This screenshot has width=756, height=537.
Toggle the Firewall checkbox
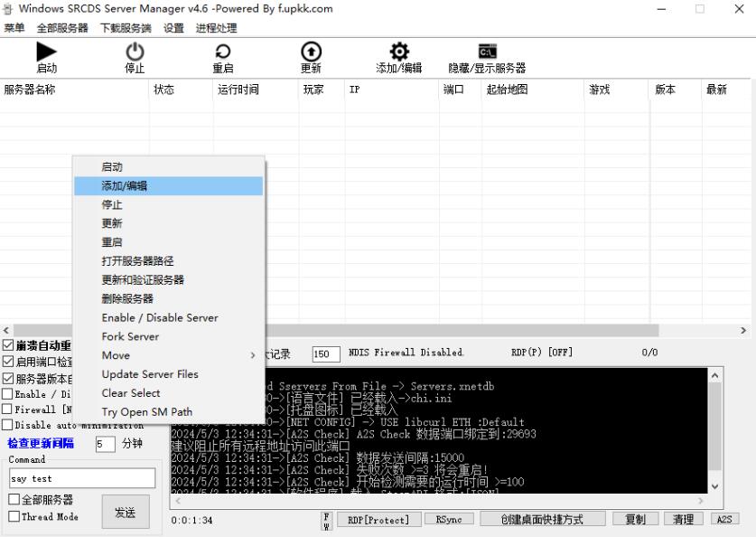pyautogui.click(x=7, y=410)
